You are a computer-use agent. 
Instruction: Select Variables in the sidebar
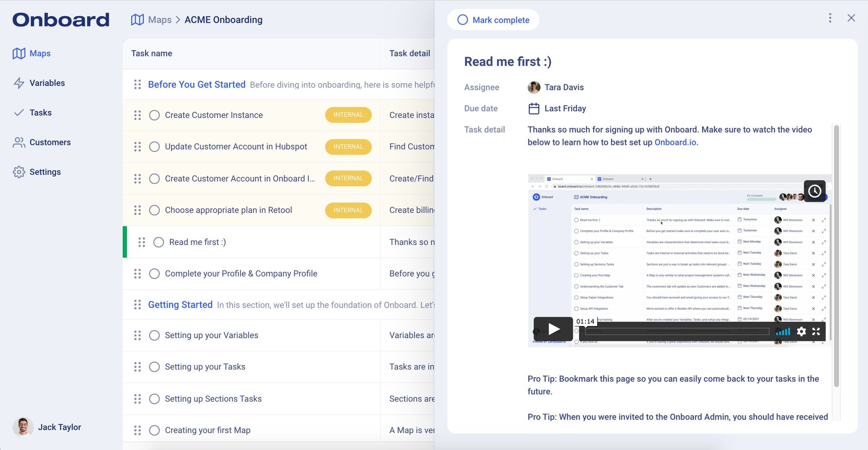coord(47,83)
